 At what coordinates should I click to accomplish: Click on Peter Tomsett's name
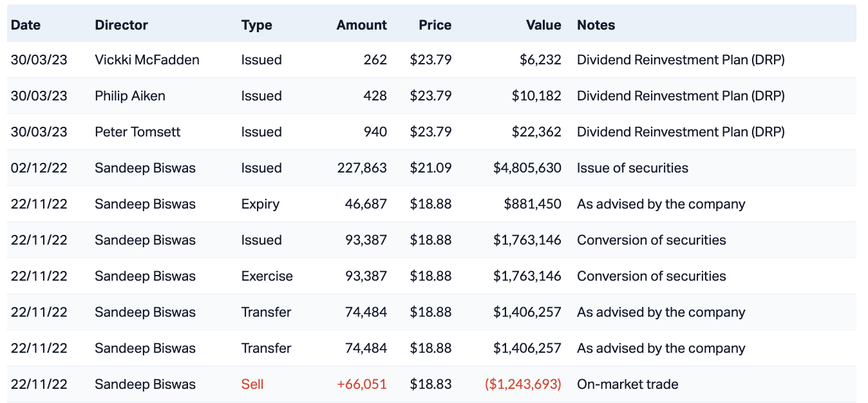137,132
